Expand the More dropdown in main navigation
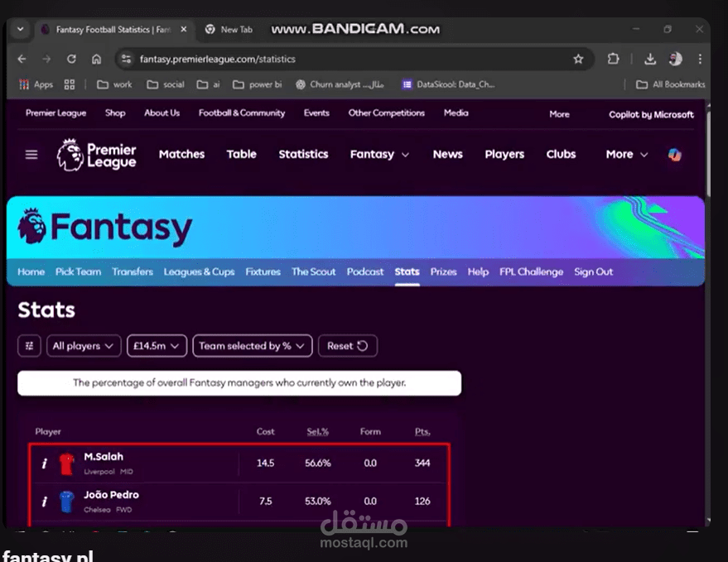 626,154
